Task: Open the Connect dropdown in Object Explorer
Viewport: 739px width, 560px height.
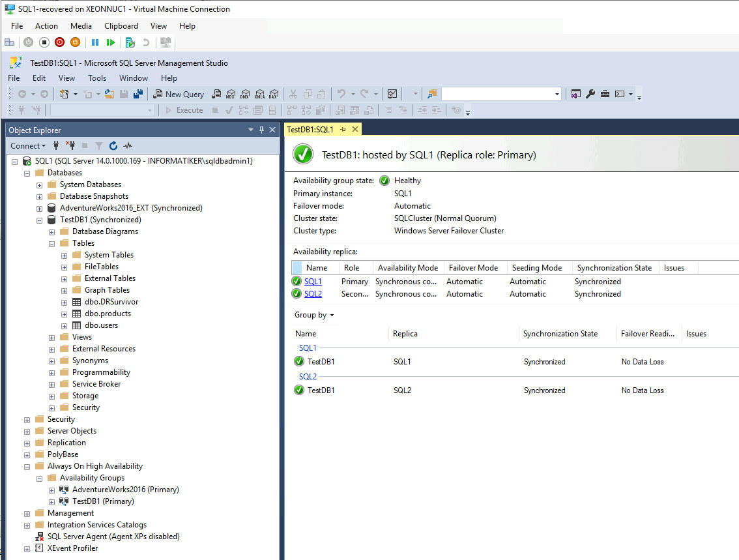Action: (x=28, y=145)
